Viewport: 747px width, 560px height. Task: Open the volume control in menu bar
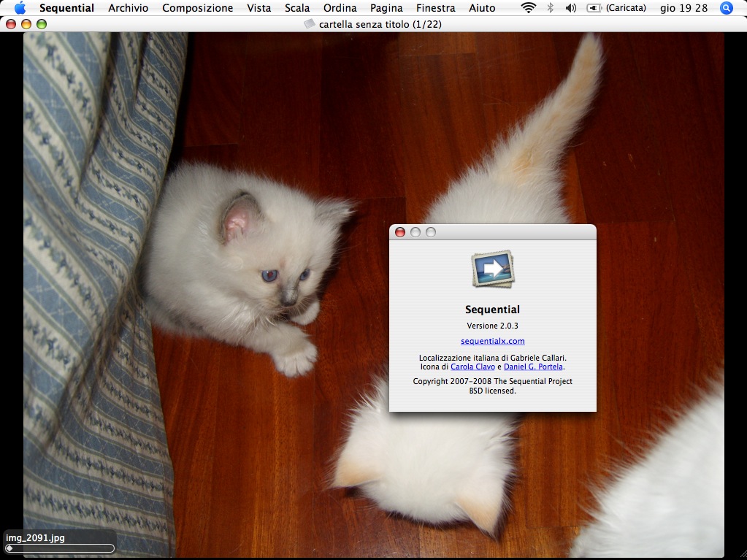[571, 7]
